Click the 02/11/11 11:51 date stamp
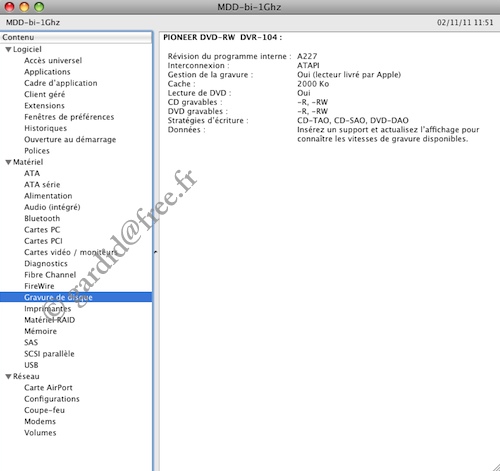The height and width of the screenshot is (471, 500). [465, 23]
